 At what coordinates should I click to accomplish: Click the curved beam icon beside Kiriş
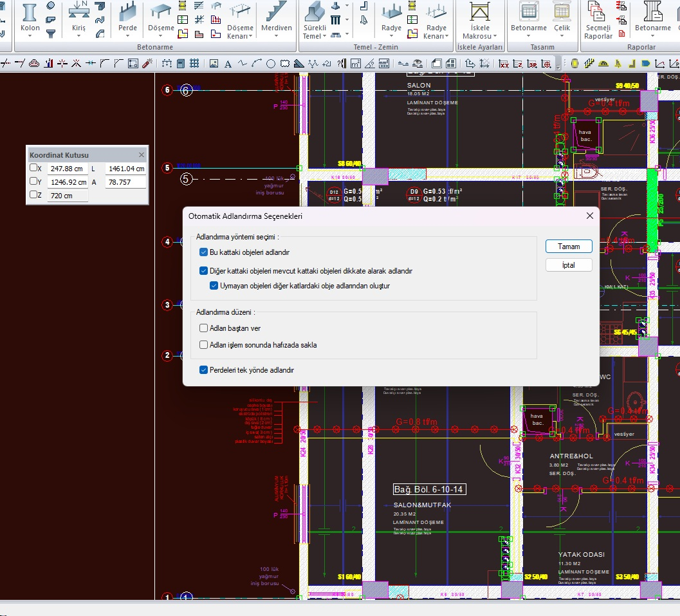[x=100, y=34]
